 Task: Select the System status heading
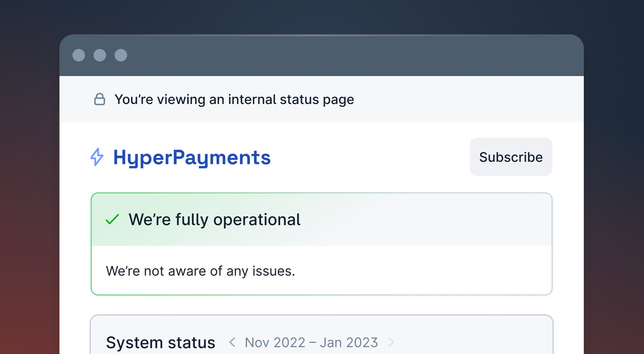(160, 342)
